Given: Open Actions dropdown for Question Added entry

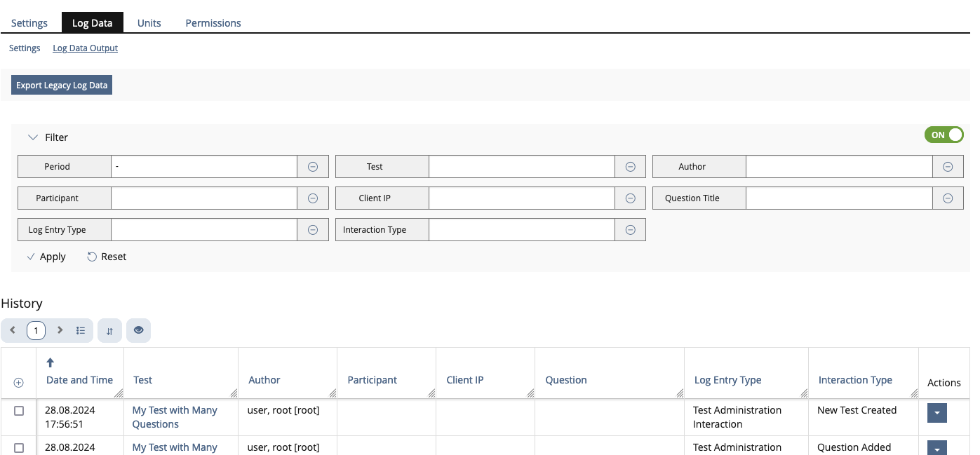Looking at the screenshot, I should tap(937, 450).
